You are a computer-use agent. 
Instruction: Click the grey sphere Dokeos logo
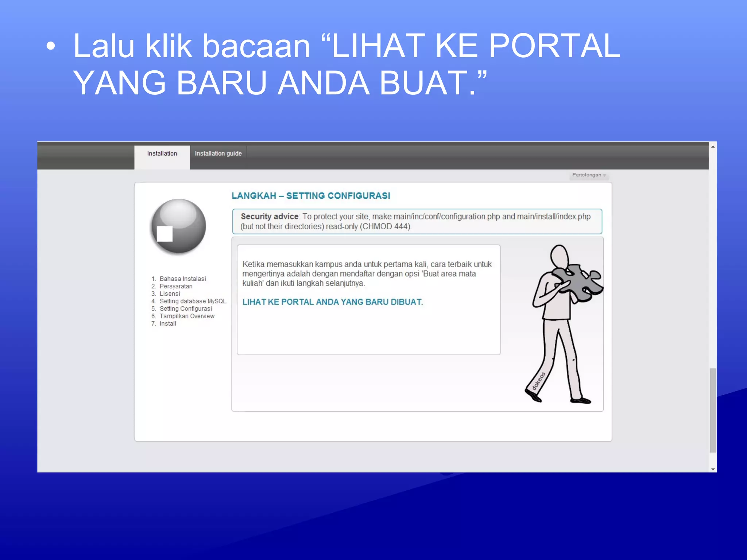coord(178,226)
